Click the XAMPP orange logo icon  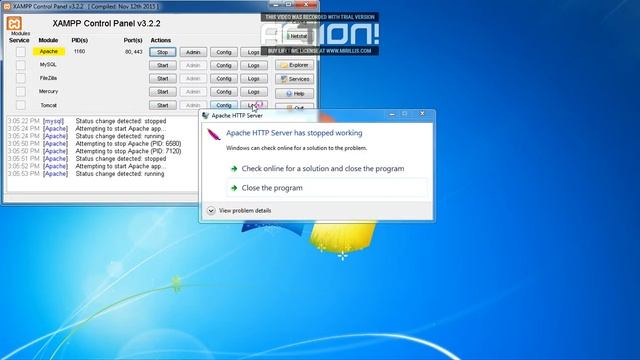pyautogui.click(x=14, y=23)
